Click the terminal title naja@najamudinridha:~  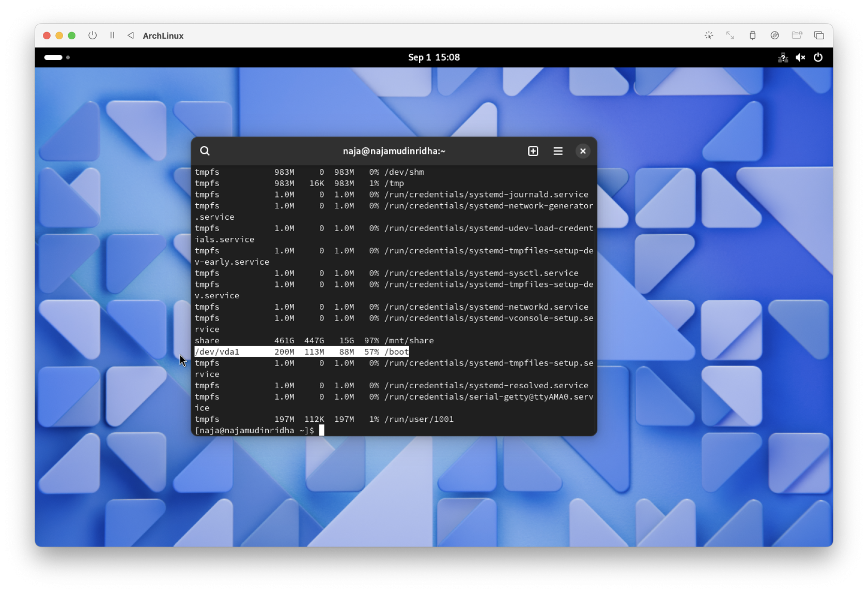tap(394, 151)
